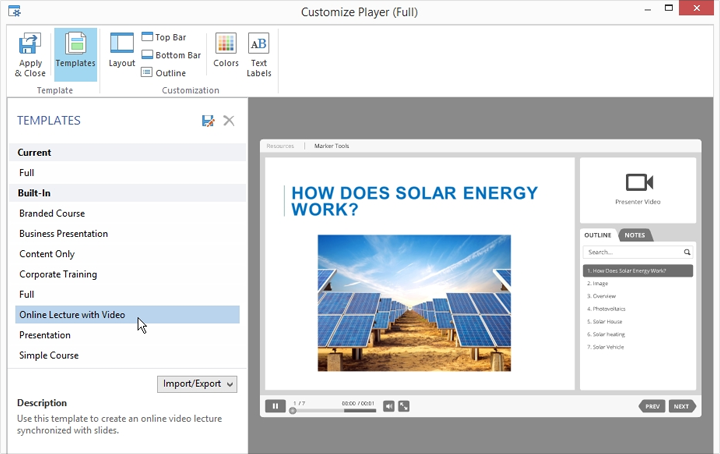
Task: Select the Templates ribbon button
Action: [75, 54]
